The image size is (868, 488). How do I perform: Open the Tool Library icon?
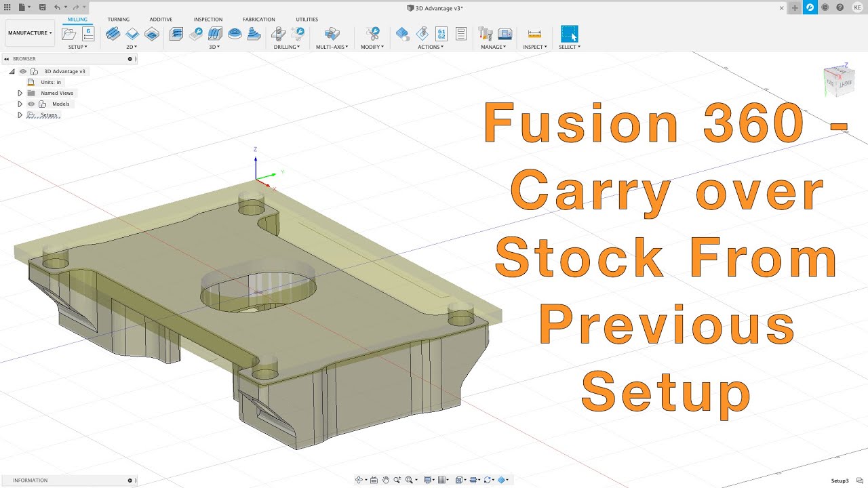(x=485, y=33)
